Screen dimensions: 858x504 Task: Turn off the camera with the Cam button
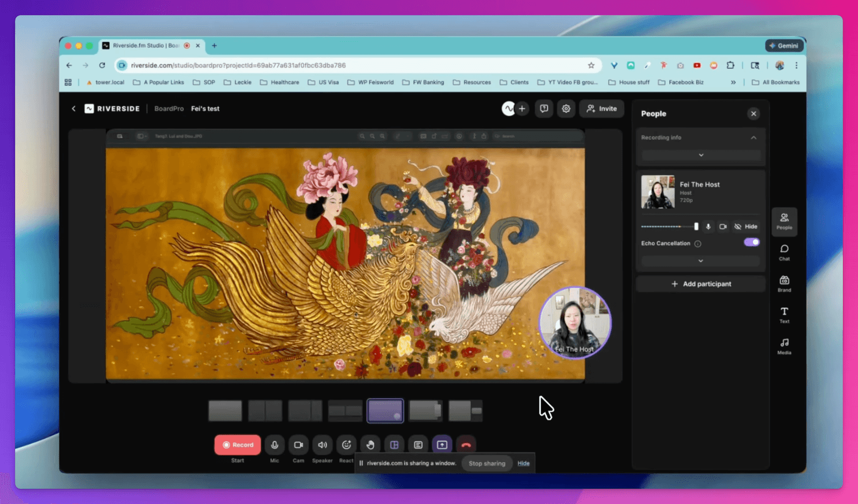pos(299,444)
